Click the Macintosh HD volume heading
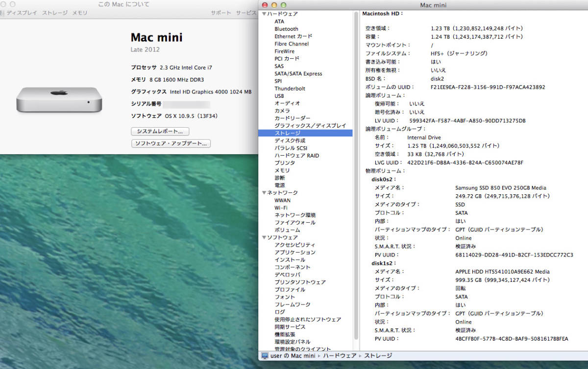The image size is (588, 369). click(x=382, y=14)
